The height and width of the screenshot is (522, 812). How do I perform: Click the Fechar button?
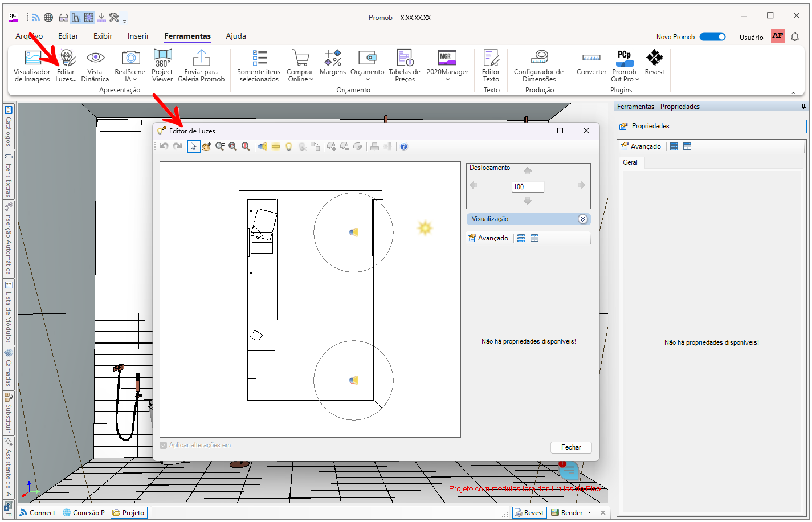pyautogui.click(x=571, y=447)
